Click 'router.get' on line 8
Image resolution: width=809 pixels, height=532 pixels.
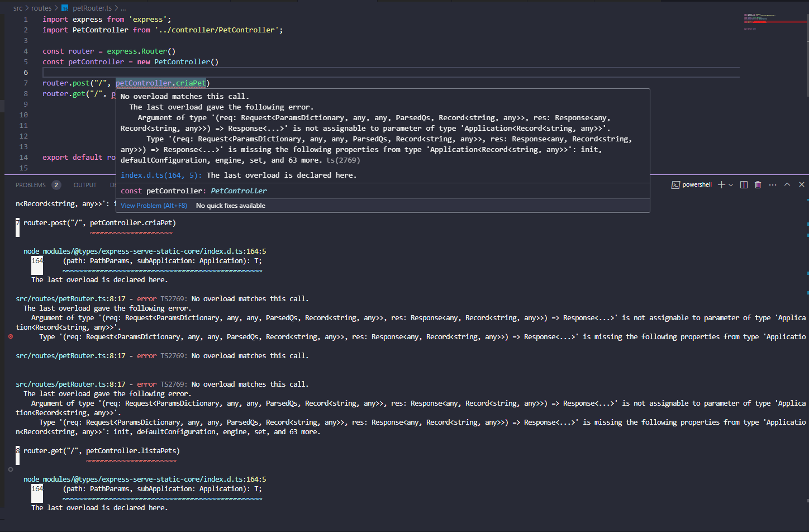coord(64,94)
